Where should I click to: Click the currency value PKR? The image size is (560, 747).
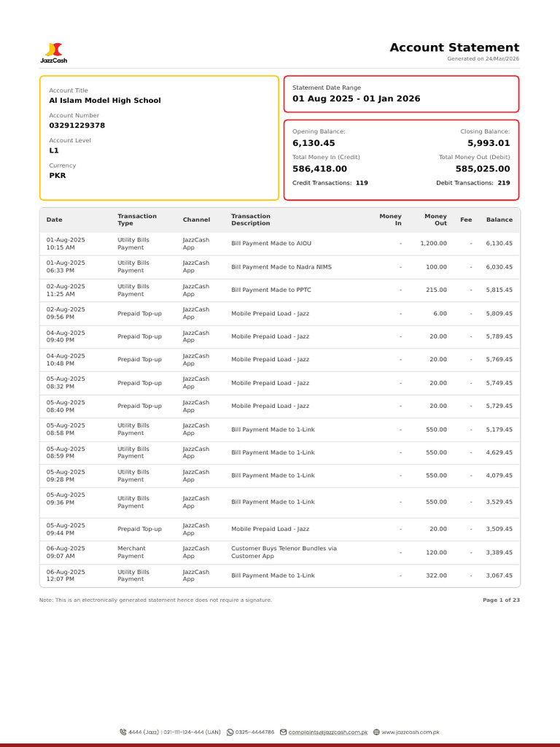(x=57, y=175)
